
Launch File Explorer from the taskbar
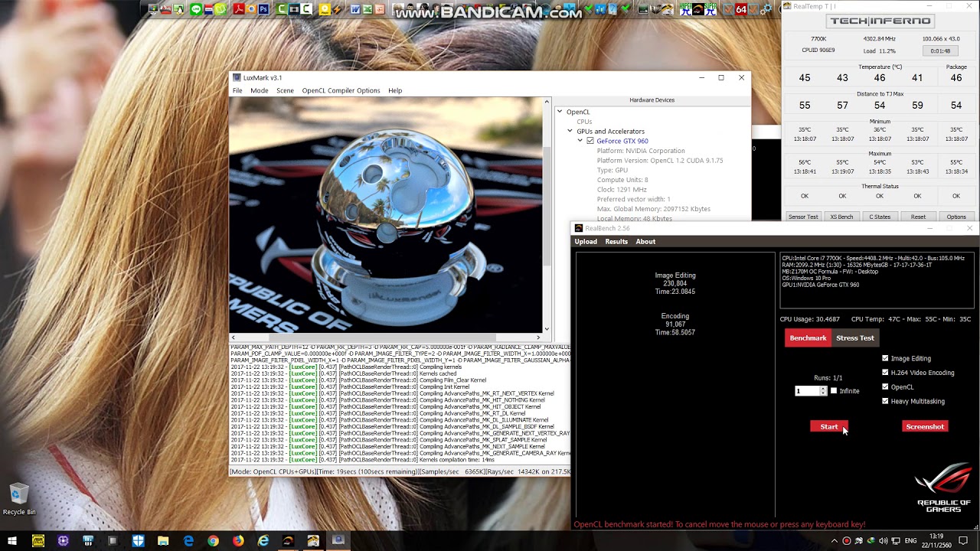tap(163, 541)
